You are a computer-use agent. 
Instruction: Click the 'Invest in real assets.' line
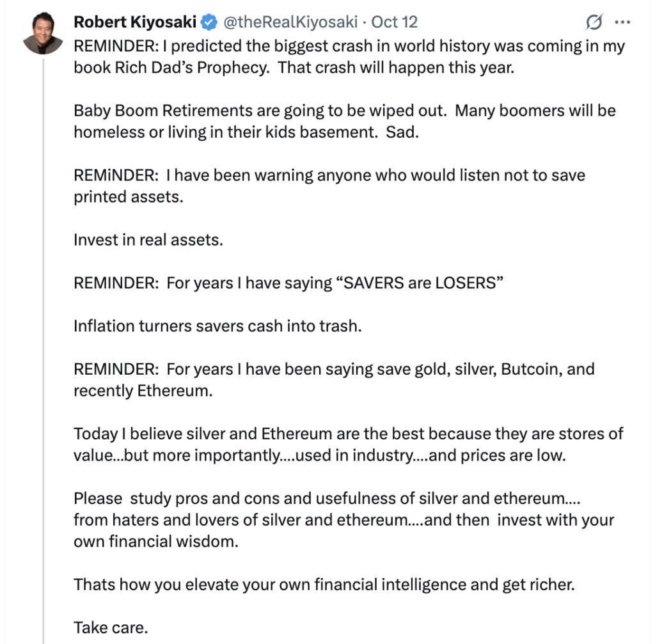coord(148,240)
